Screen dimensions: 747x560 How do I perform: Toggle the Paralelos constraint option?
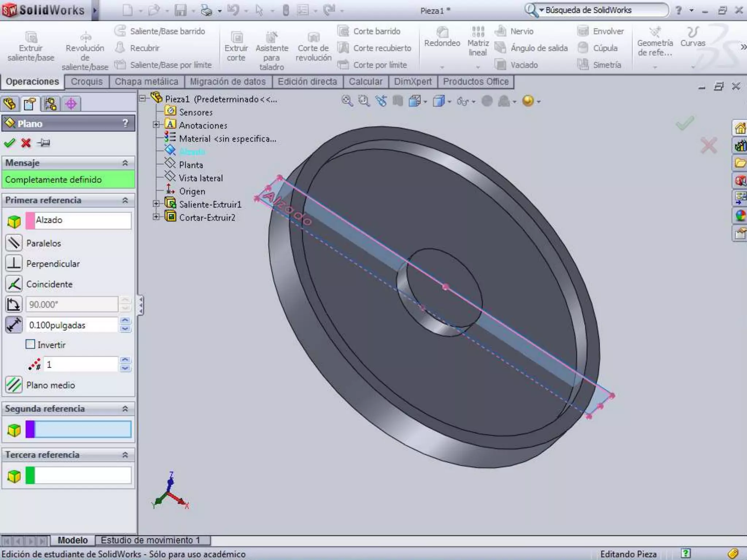[x=14, y=243]
